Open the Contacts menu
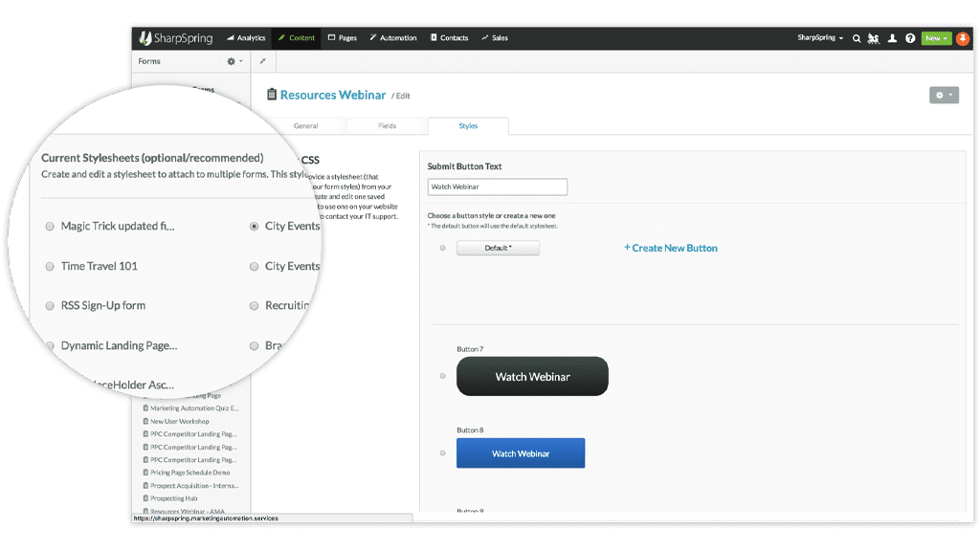The width and height of the screenshot is (980, 551). (450, 38)
